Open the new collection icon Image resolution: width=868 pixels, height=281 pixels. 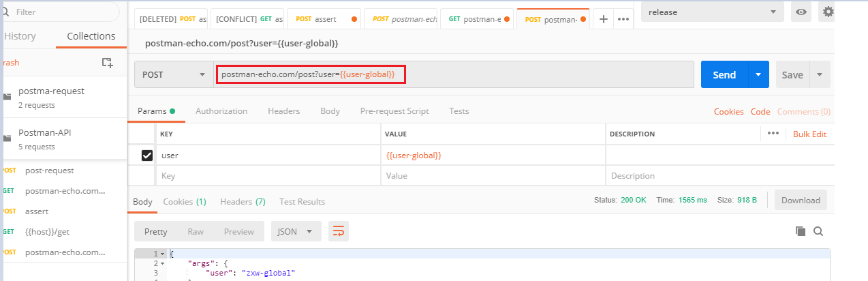click(x=107, y=63)
